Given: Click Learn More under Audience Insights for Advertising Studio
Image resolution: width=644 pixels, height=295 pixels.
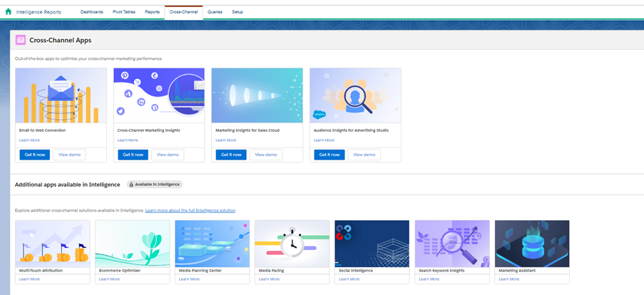Looking at the screenshot, I should click(324, 140).
